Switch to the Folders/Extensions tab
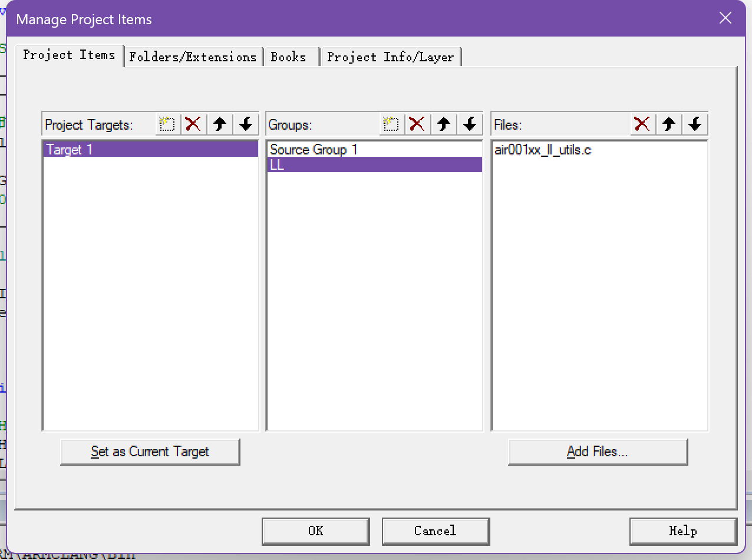 (x=193, y=57)
